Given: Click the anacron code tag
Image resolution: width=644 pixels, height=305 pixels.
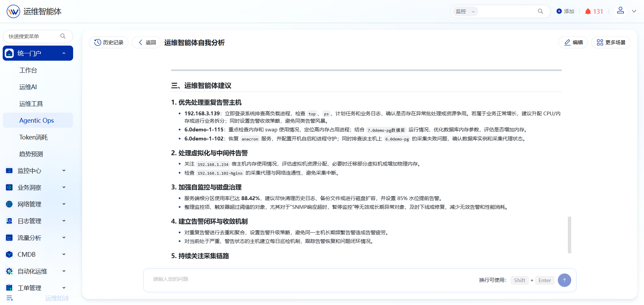Looking at the screenshot, I should coord(250,139).
